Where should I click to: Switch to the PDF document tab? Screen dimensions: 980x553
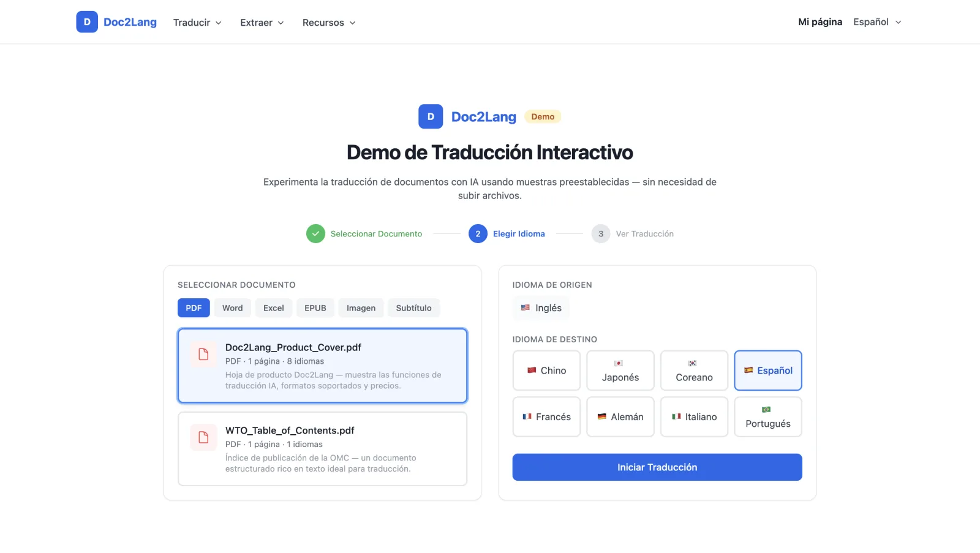pyautogui.click(x=194, y=308)
